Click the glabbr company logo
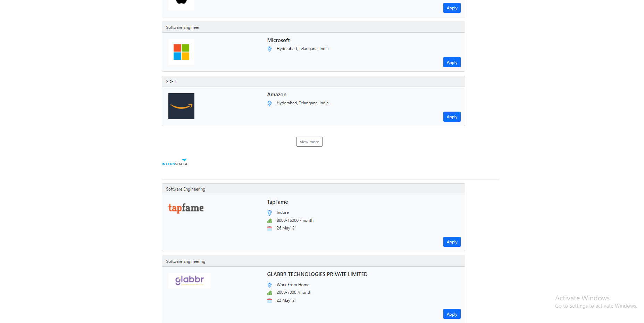The width and height of the screenshot is (644, 323). click(190, 281)
